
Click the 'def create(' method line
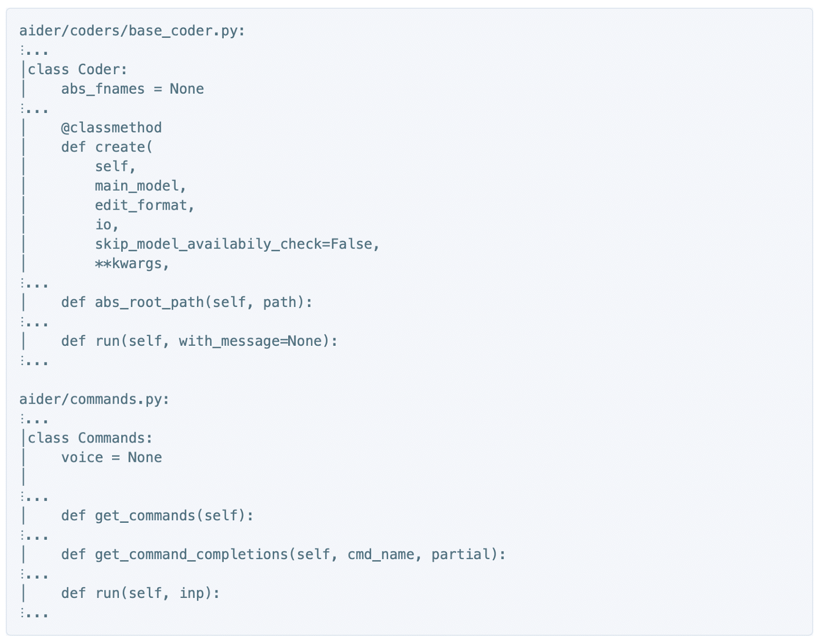coord(106,147)
